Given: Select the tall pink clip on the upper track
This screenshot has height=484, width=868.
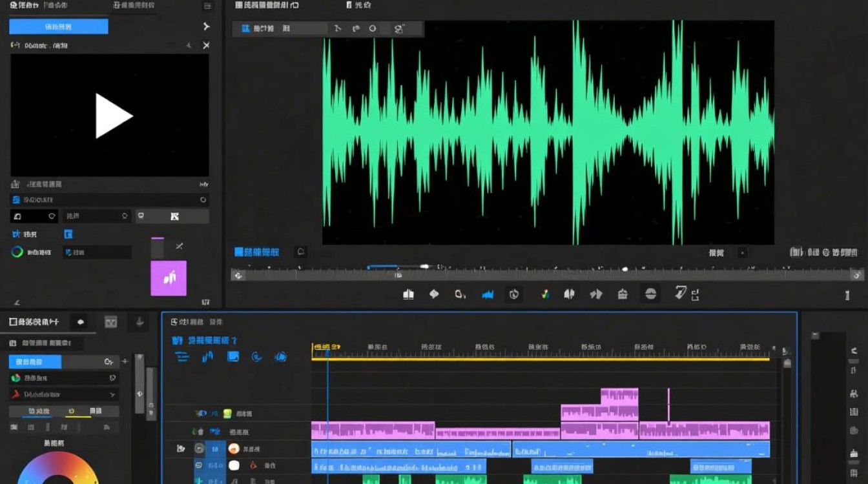Looking at the screenshot, I should pyautogui.click(x=619, y=396).
